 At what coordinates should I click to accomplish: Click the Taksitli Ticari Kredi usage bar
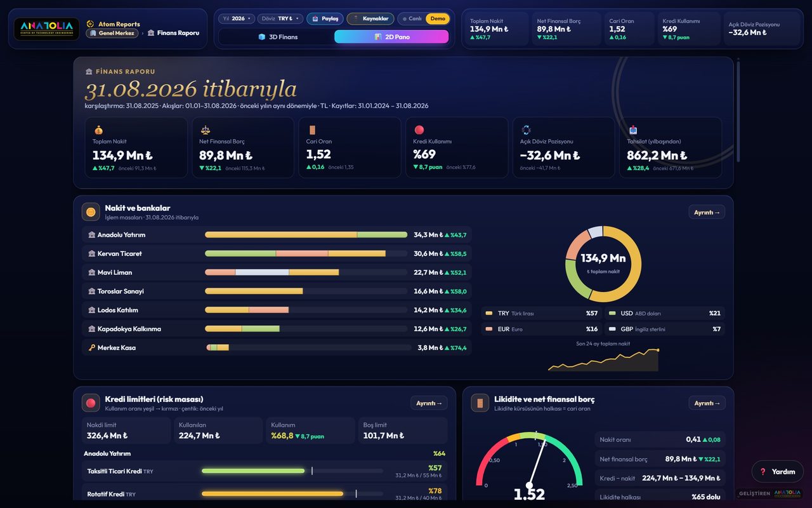click(292, 471)
